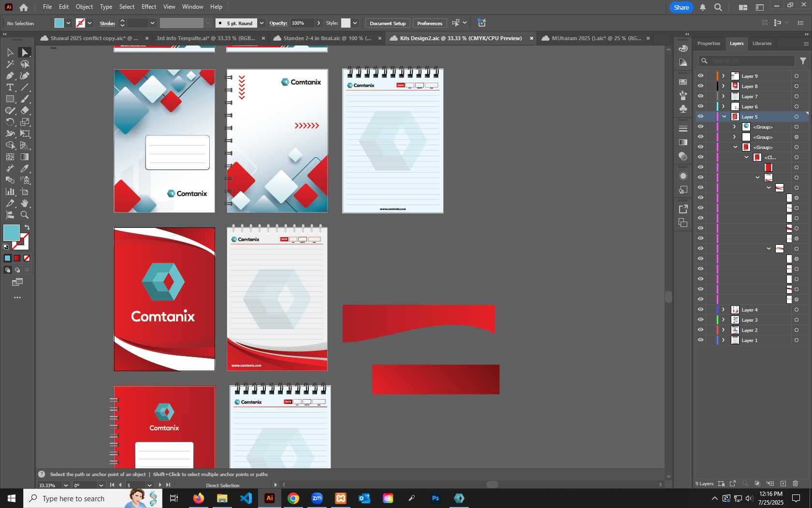Collapse Layer 5 disclosure arrow
This screenshot has height=508, width=812.
(724, 117)
